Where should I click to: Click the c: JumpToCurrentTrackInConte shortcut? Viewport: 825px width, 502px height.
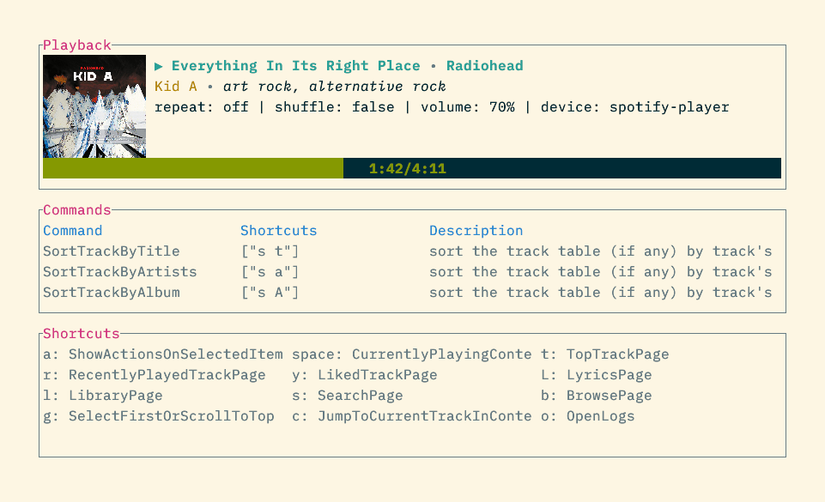point(412,416)
